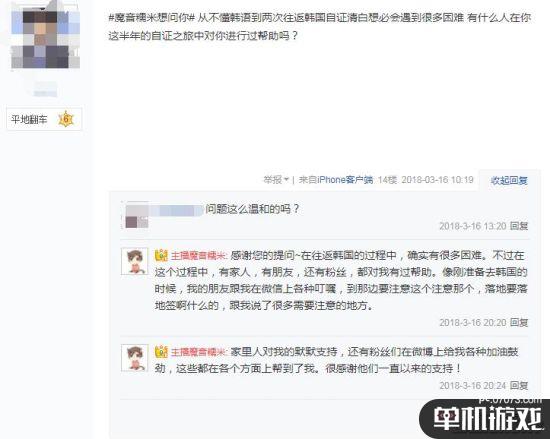The image size is (550, 439).
Task: Reply to the 20:24 comment
Action: tap(519, 386)
